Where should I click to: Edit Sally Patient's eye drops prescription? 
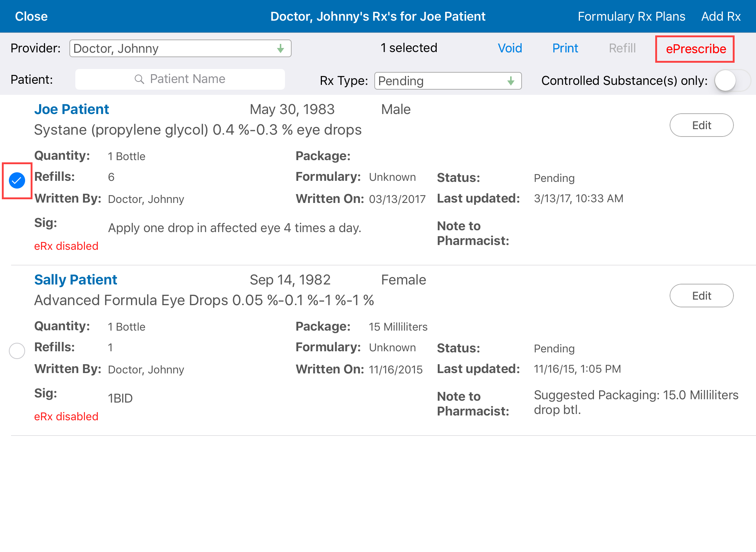(701, 296)
